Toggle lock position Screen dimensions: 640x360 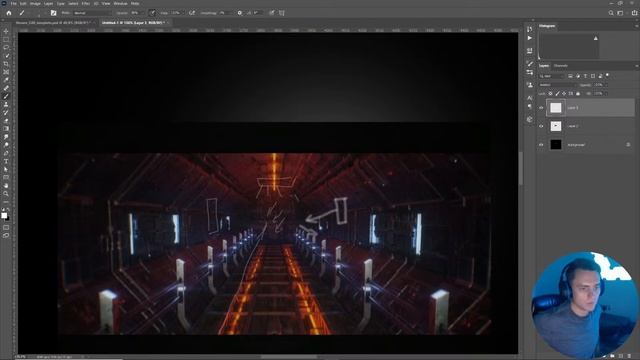(564, 94)
